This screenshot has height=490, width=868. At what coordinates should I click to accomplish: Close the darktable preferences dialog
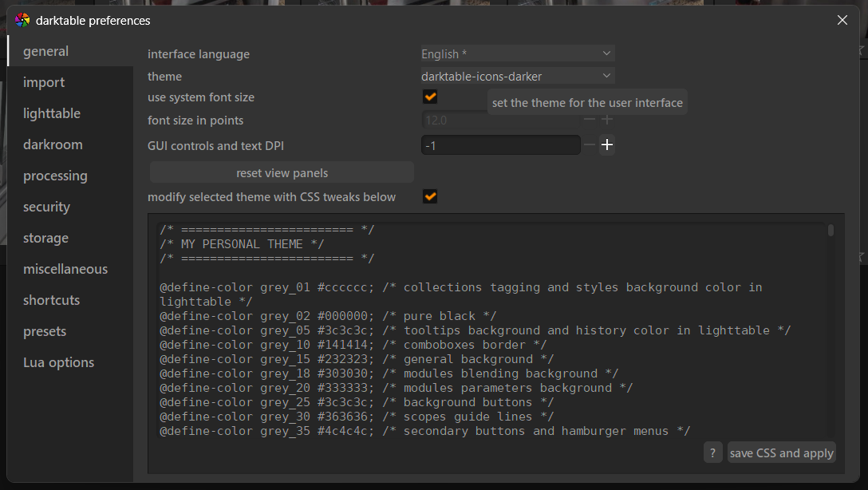pyautogui.click(x=842, y=21)
